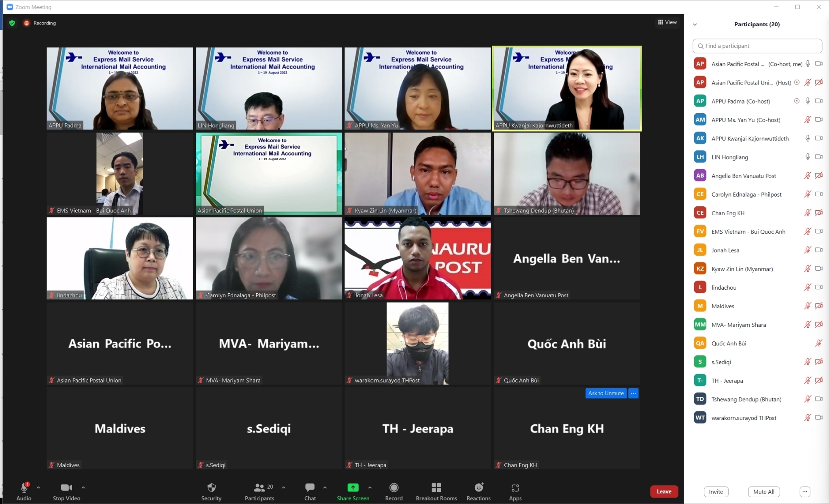829x504 pixels.
Task: Click the green encryption shield icon
Action: (x=12, y=23)
